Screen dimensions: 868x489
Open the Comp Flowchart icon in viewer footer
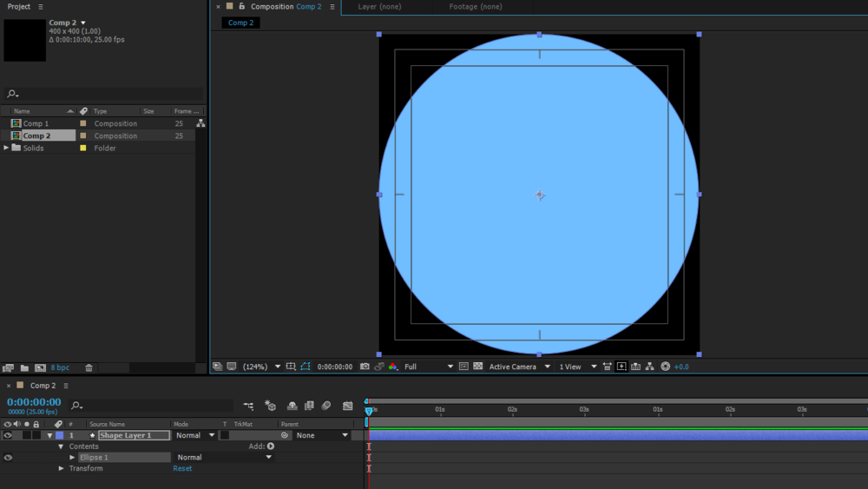650,367
